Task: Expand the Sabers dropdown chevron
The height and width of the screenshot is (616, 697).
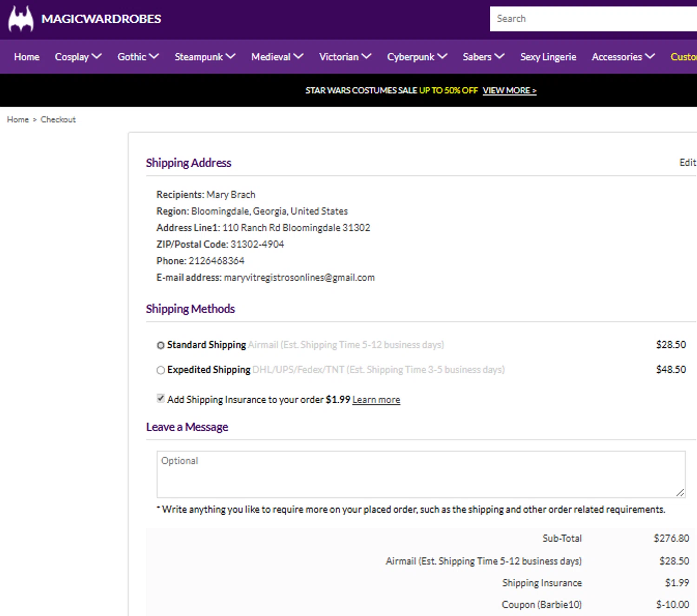Action: pos(499,56)
